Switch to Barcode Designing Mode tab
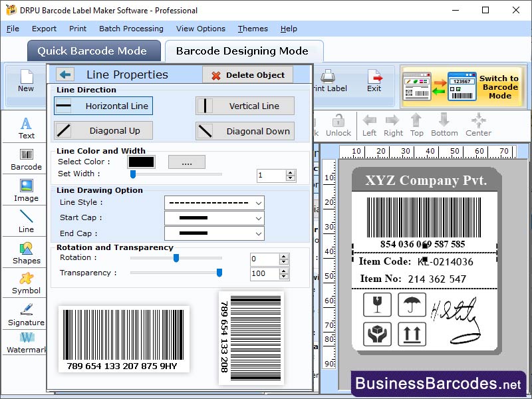Viewport: 532px width, 399px height. [243, 51]
